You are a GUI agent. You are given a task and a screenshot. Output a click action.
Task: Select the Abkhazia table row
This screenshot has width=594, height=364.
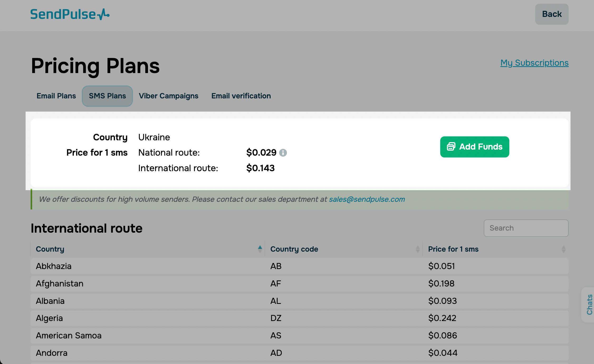pos(54,266)
